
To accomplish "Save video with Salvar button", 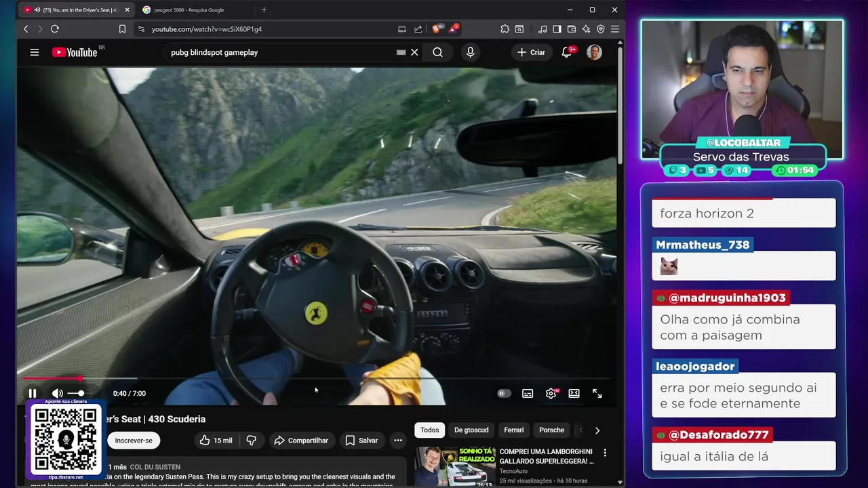I will coord(361,441).
